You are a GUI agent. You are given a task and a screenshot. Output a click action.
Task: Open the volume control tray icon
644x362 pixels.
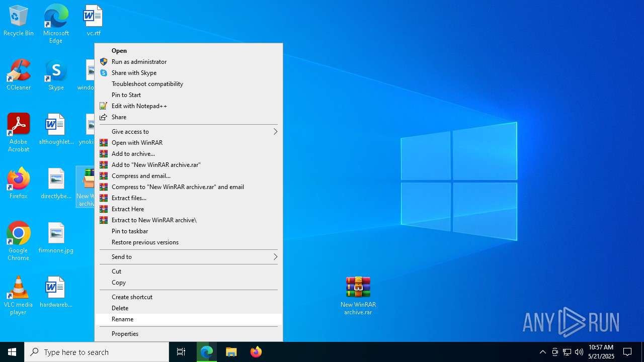coord(579,352)
